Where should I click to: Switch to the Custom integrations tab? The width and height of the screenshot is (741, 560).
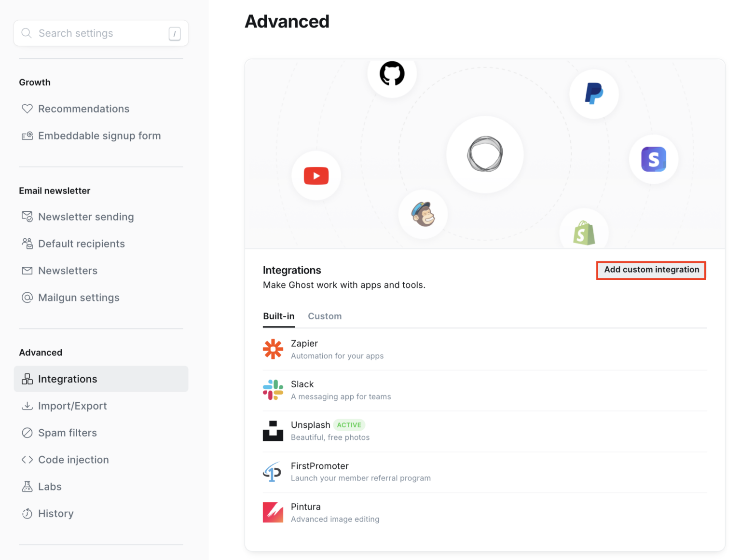pos(324,316)
